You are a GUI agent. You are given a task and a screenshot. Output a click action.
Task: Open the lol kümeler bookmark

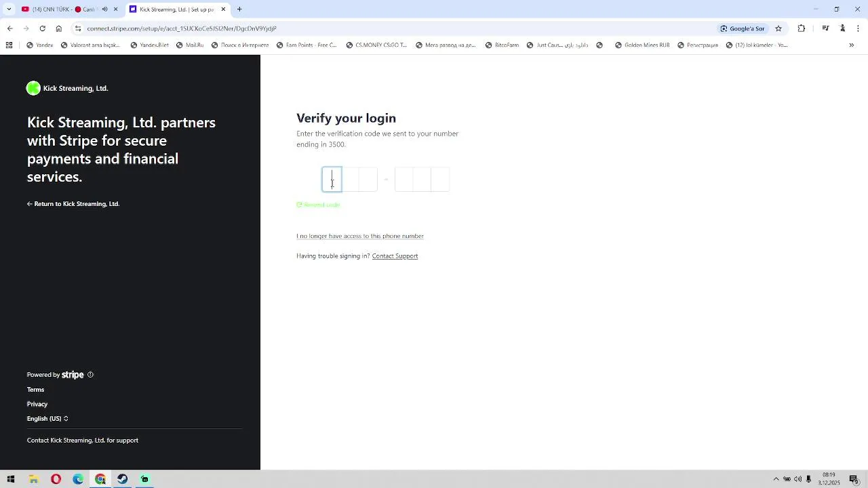point(757,45)
